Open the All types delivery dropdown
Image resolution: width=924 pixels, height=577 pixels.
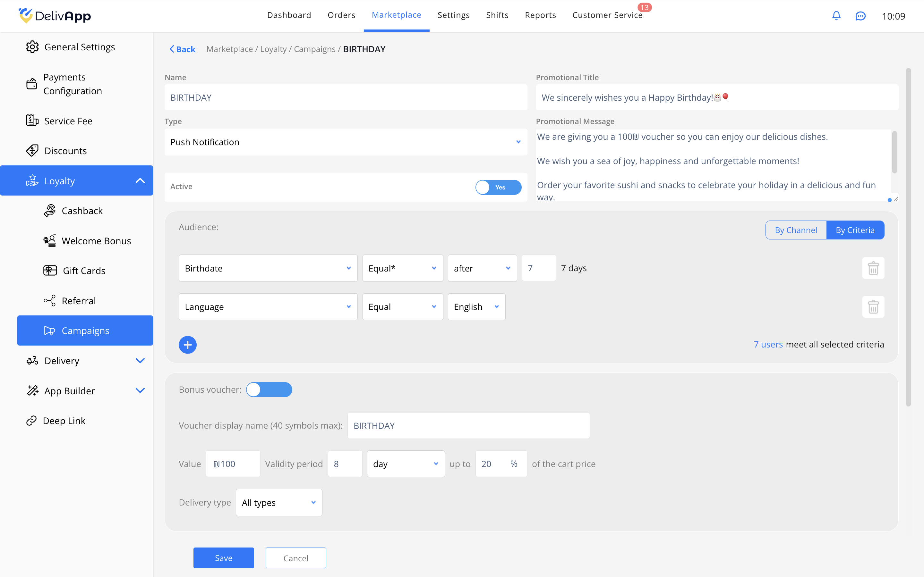click(x=279, y=503)
